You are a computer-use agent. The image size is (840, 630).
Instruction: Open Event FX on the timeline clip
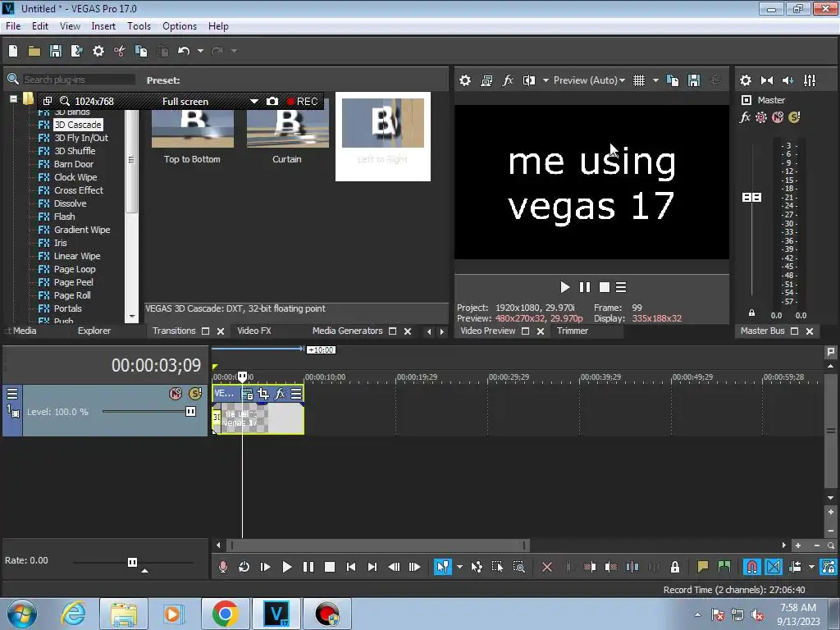click(x=280, y=394)
